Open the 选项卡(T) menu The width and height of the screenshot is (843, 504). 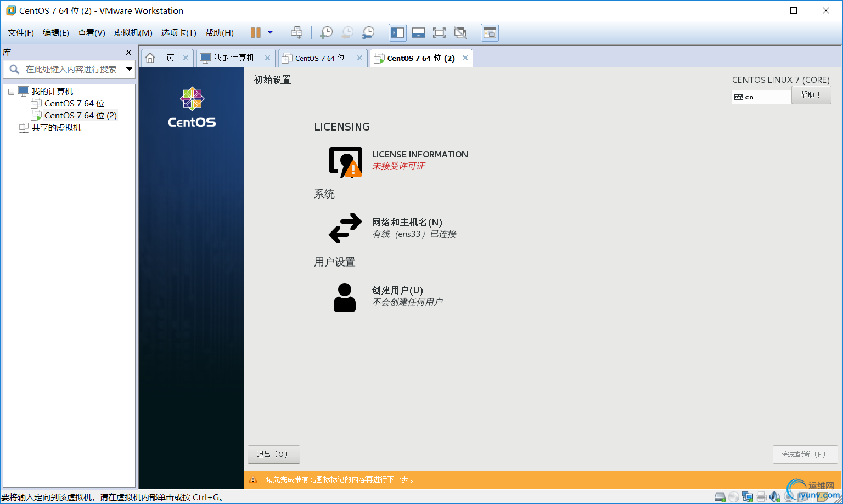(x=179, y=33)
